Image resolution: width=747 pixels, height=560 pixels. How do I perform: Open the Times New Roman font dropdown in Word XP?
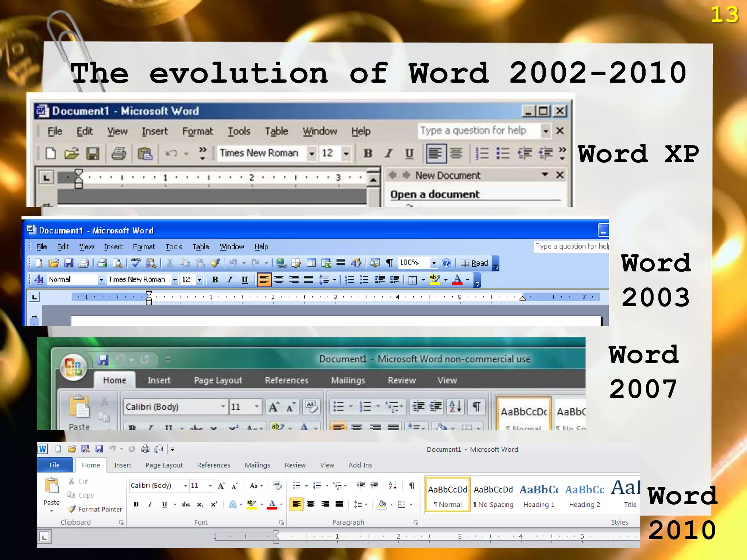(x=312, y=153)
